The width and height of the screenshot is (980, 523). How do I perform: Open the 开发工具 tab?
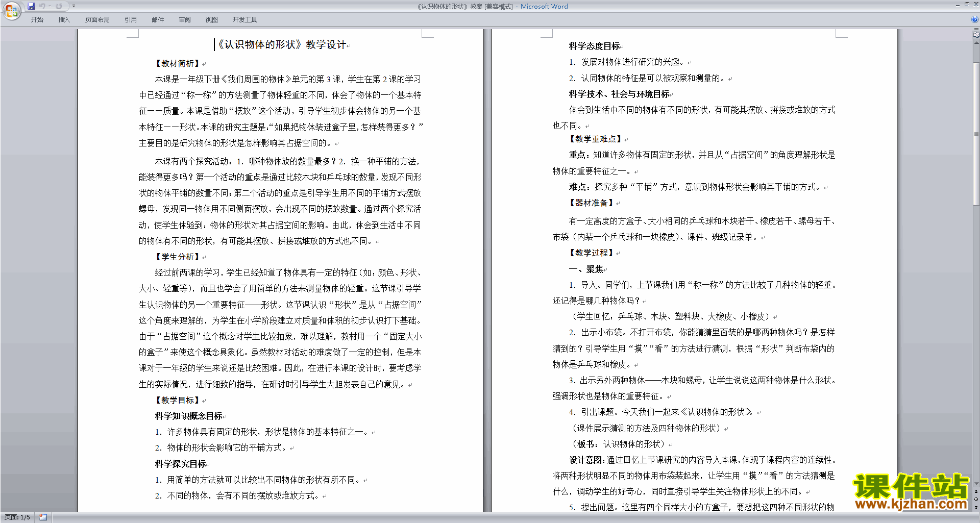pyautogui.click(x=245, y=20)
